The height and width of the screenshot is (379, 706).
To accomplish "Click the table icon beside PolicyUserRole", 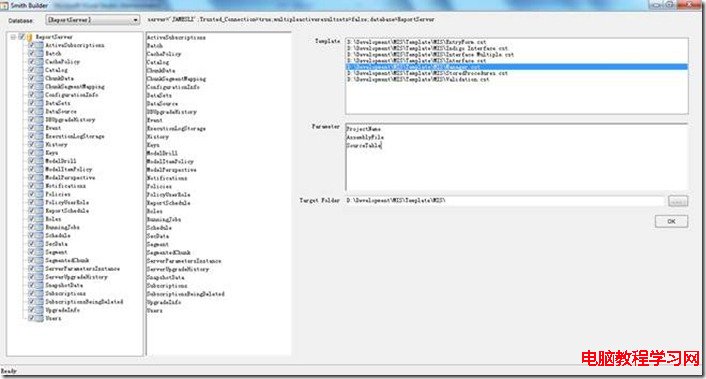I will coord(39,203).
